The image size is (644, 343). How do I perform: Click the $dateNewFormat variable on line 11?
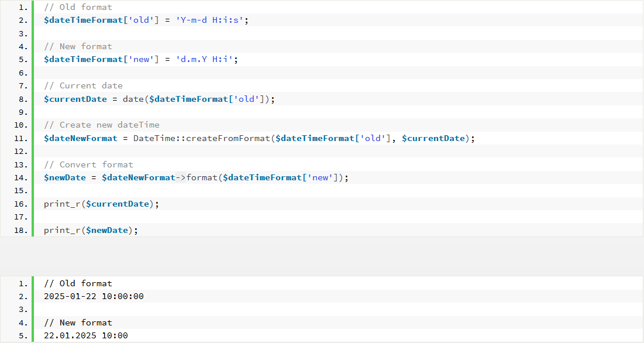pos(81,139)
